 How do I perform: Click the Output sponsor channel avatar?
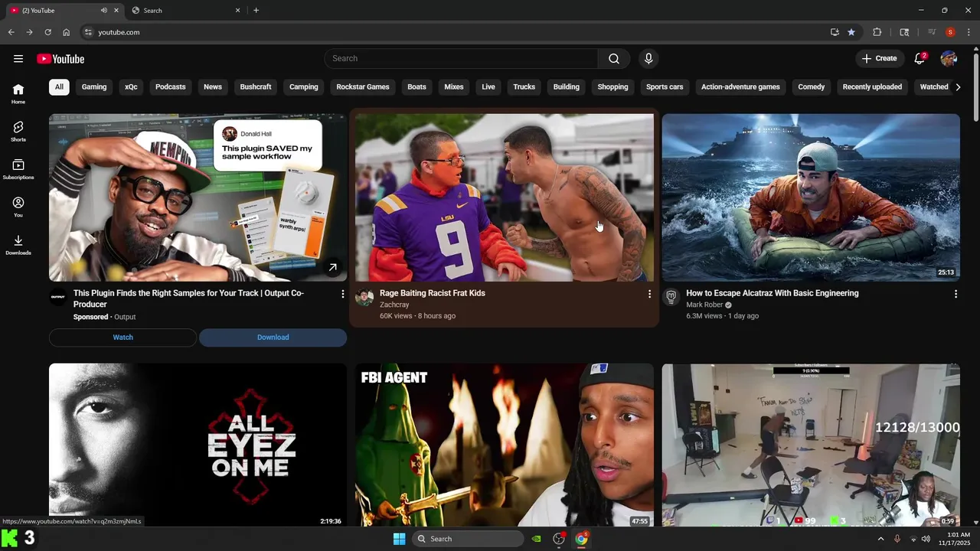point(58,298)
